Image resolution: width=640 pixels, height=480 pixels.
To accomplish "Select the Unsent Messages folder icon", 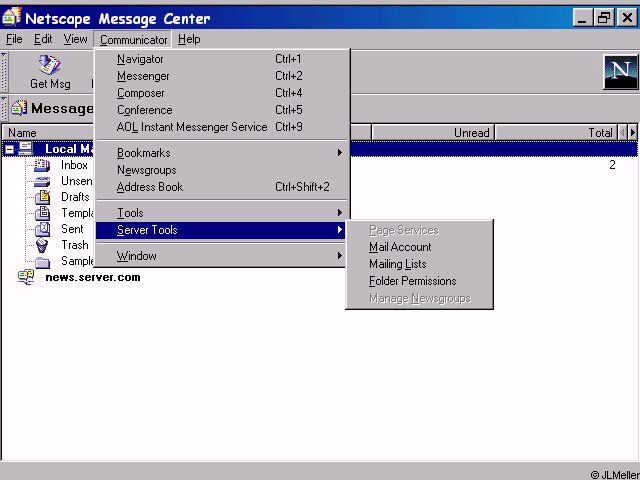I will pos(42,182).
